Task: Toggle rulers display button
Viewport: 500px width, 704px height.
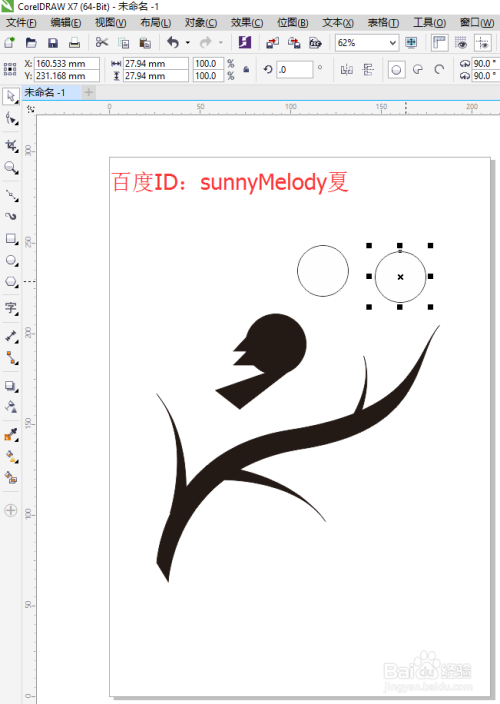Action: point(439,43)
